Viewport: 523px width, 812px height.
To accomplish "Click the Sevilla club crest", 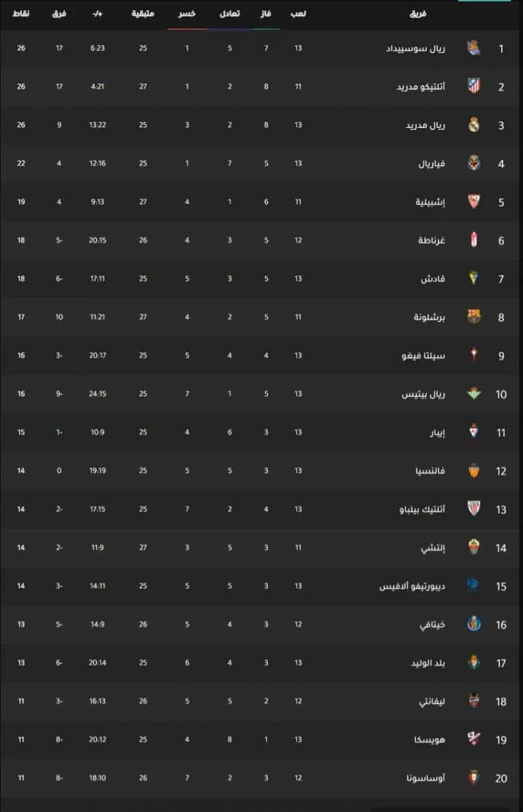I will [474, 201].
